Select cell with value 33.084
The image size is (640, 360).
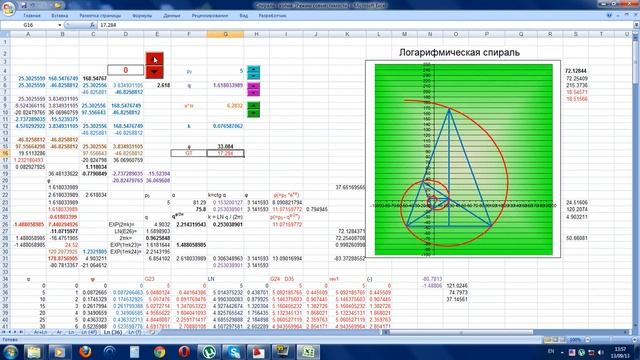225,146
